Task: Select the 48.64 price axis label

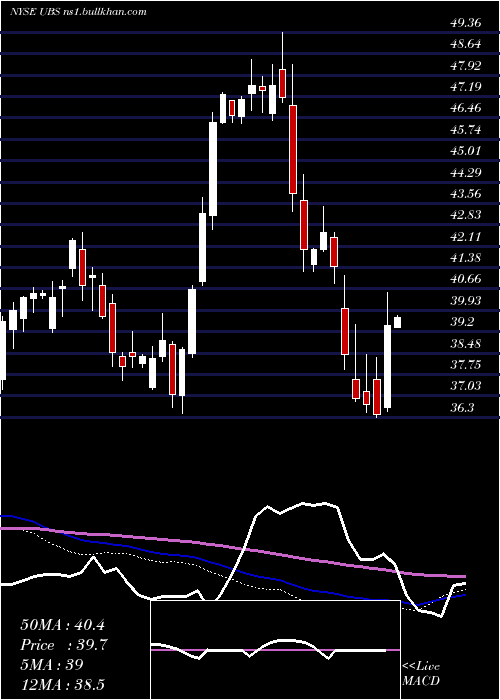Action: (x=466, y=44)
